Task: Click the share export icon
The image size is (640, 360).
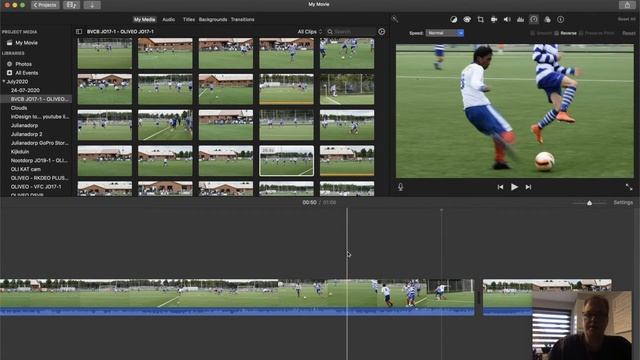Action: point(627,5)
